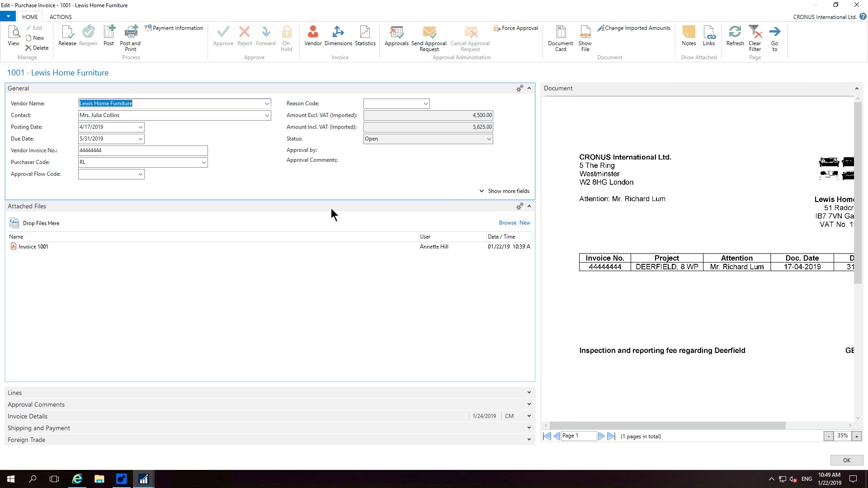Select the HOME ribbon tab
The image size is (868, 488).
[30, 17]
